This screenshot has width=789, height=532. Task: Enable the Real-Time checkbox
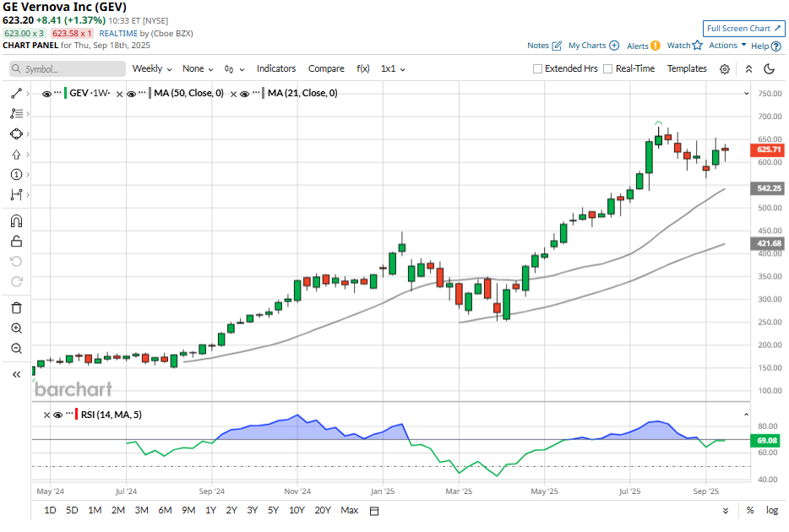point(608,69)
